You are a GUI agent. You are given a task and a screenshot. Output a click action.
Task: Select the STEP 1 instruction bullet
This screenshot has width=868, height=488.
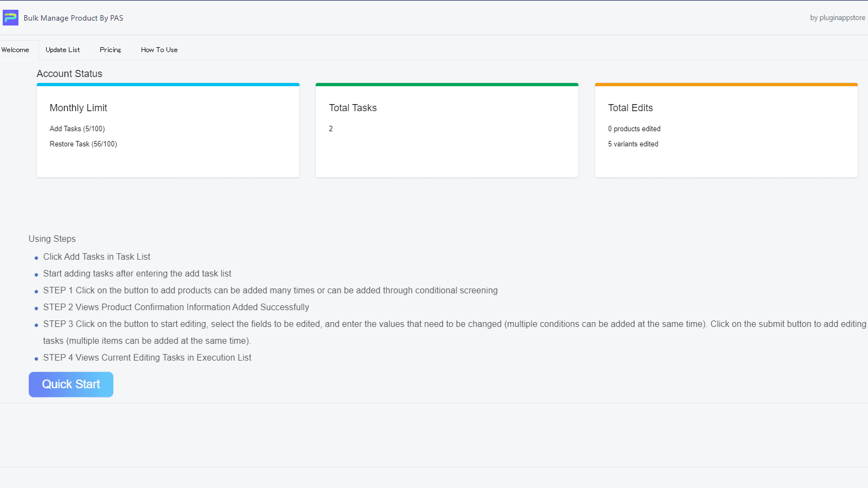click(x=270, y=290)
